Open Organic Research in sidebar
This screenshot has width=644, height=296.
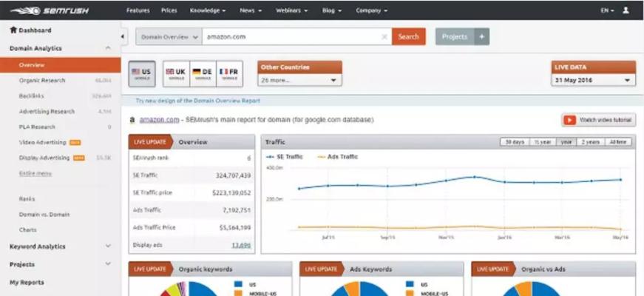42,80
